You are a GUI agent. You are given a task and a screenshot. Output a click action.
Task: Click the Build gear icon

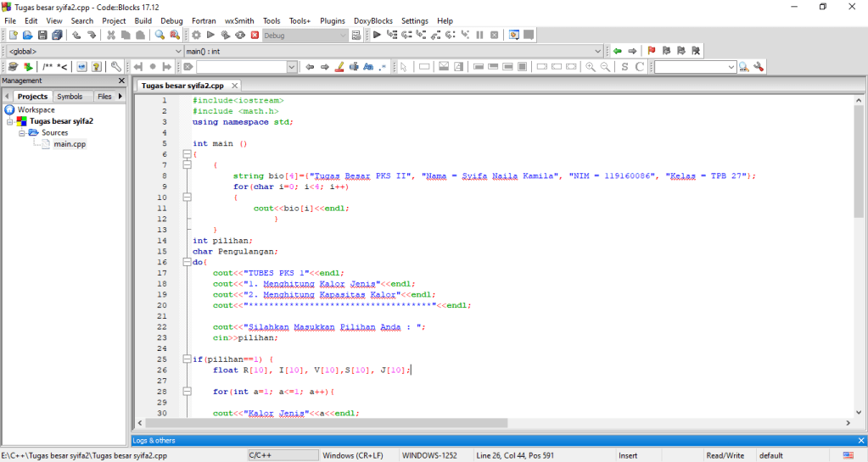[x=196, y=35]
